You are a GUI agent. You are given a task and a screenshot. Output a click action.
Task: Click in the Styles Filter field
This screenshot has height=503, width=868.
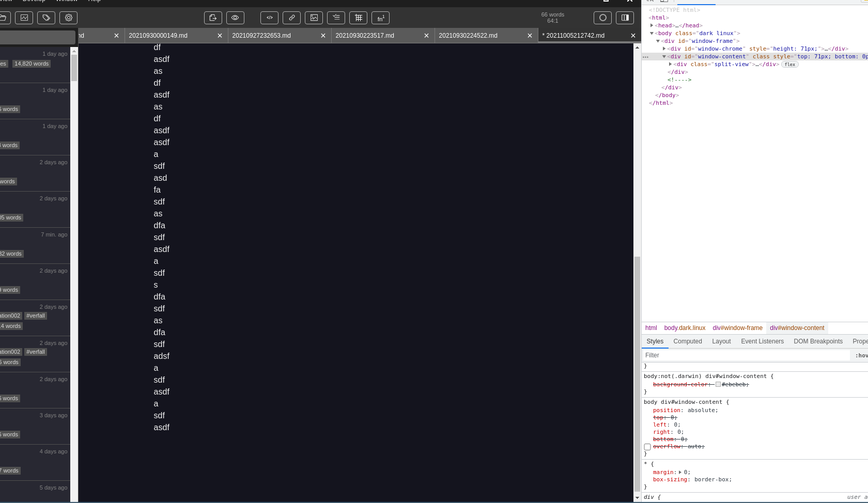coord(746,355)
